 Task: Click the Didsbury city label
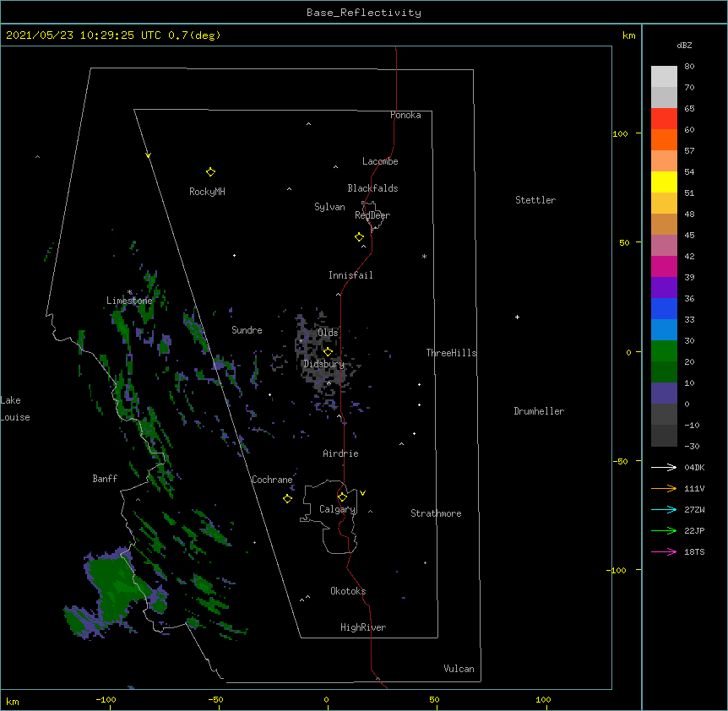click(x=324, y=364)
